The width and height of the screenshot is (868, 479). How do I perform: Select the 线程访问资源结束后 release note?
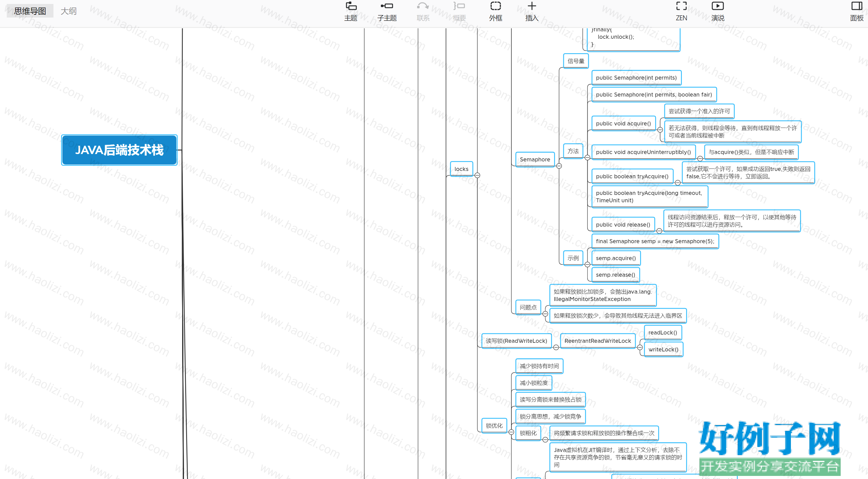(732, 221)
